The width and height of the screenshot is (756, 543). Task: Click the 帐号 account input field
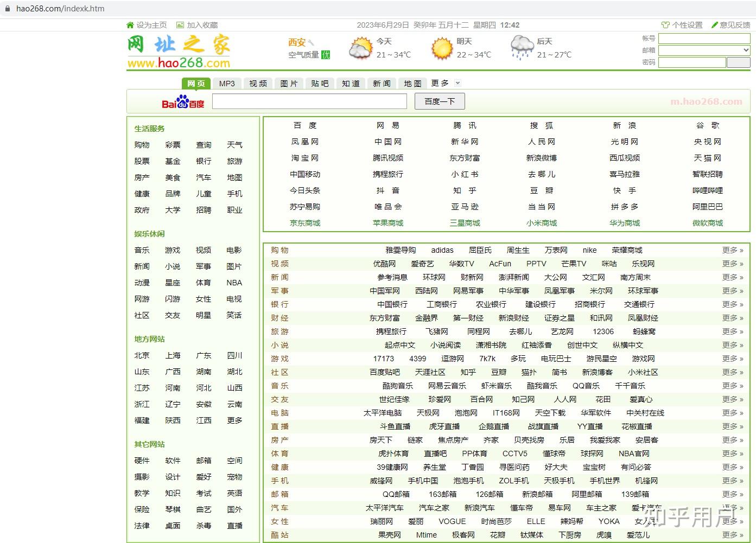tap(704, 39)
